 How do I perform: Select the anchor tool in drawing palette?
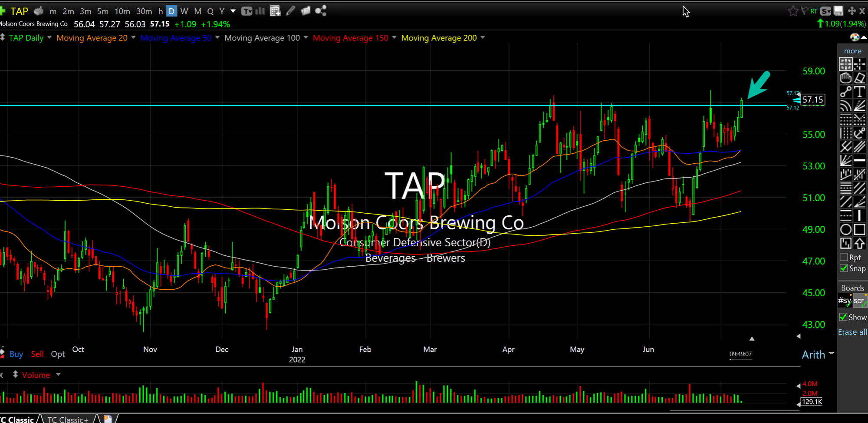860,133
